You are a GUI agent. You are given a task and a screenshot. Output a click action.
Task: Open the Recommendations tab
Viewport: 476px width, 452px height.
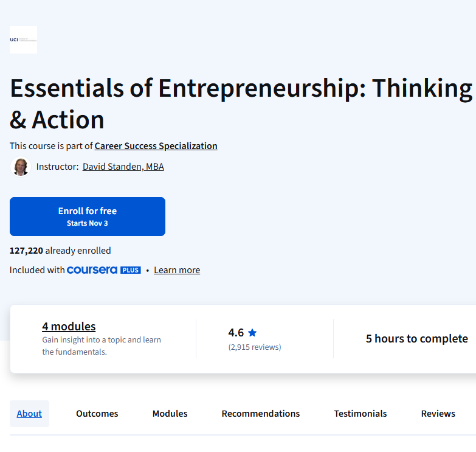261,414
